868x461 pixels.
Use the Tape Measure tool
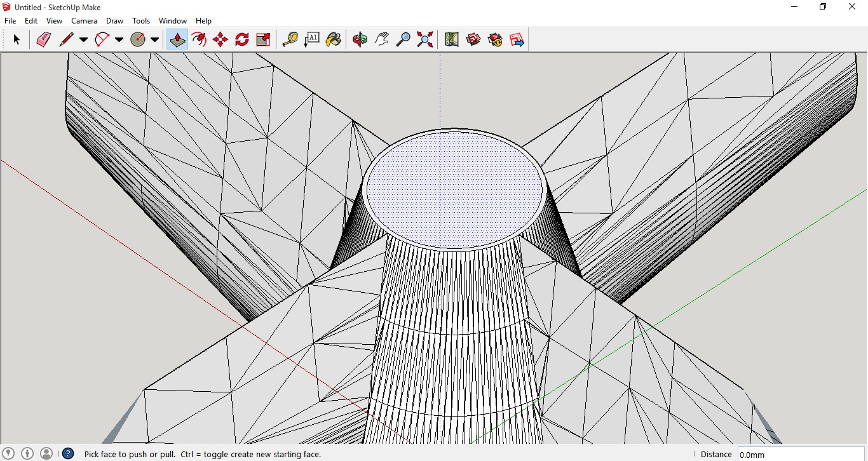pos(290,39)
